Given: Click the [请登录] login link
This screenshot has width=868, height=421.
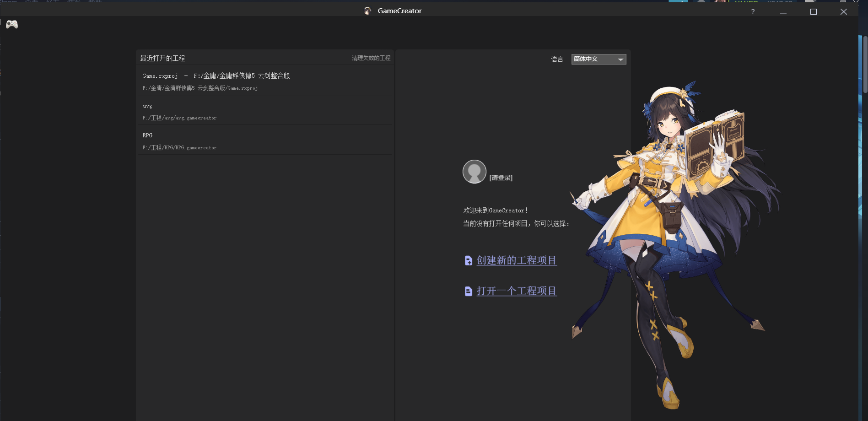Looking at the screenshot, I should point(501,178).
